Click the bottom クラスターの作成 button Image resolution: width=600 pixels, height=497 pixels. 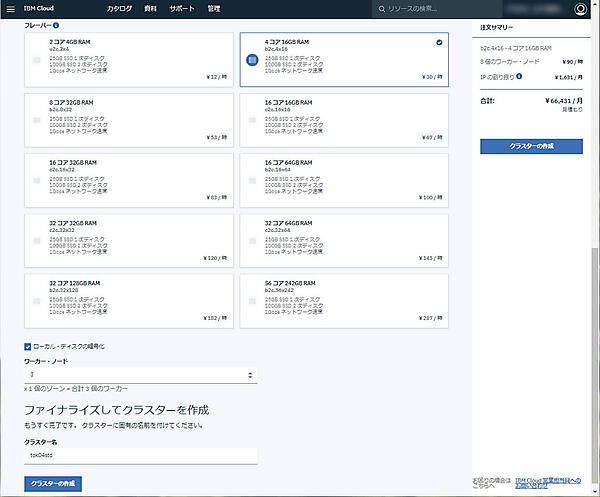coord(55,484)
